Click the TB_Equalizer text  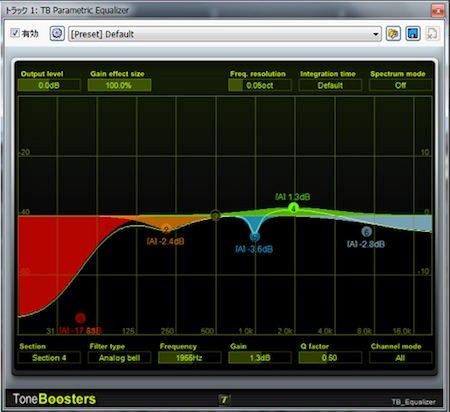tap(413, 402)
